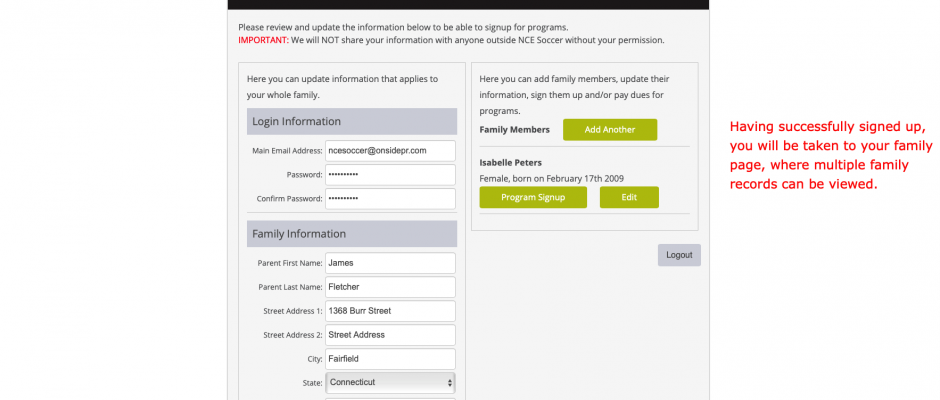Click the Login Information section header

[x=352, y=121]
